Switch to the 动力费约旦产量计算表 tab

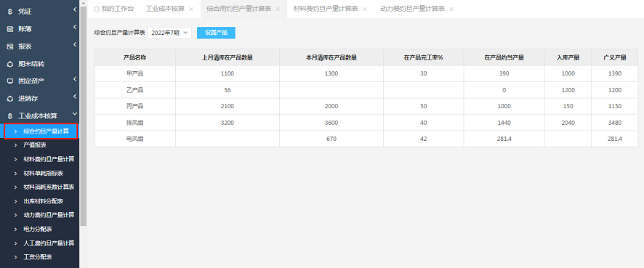click(412, 9)
